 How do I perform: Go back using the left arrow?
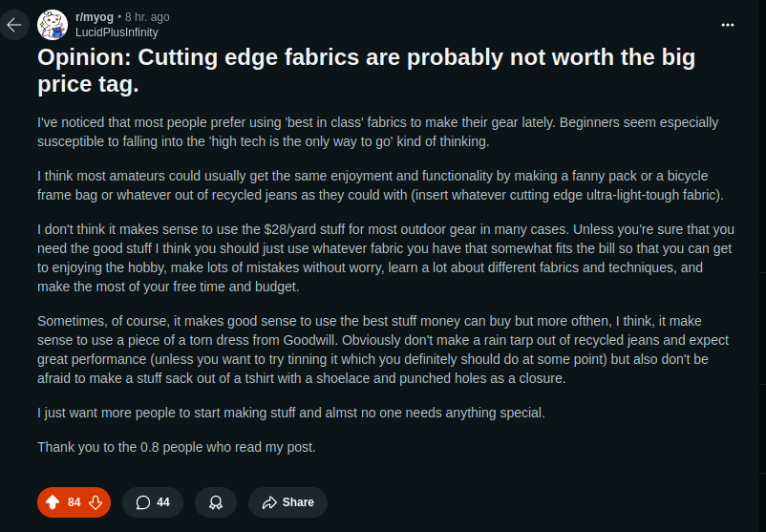[14, 24]
